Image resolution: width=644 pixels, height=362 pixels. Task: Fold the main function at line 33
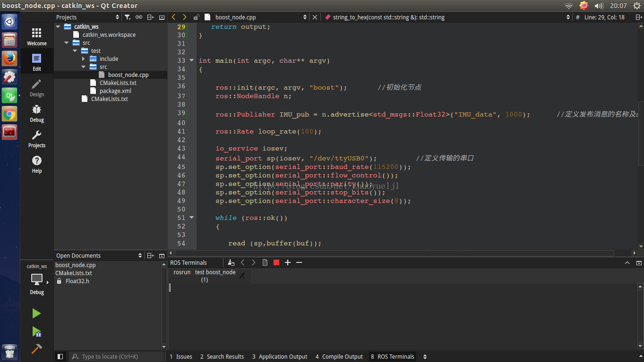[191, 60]
